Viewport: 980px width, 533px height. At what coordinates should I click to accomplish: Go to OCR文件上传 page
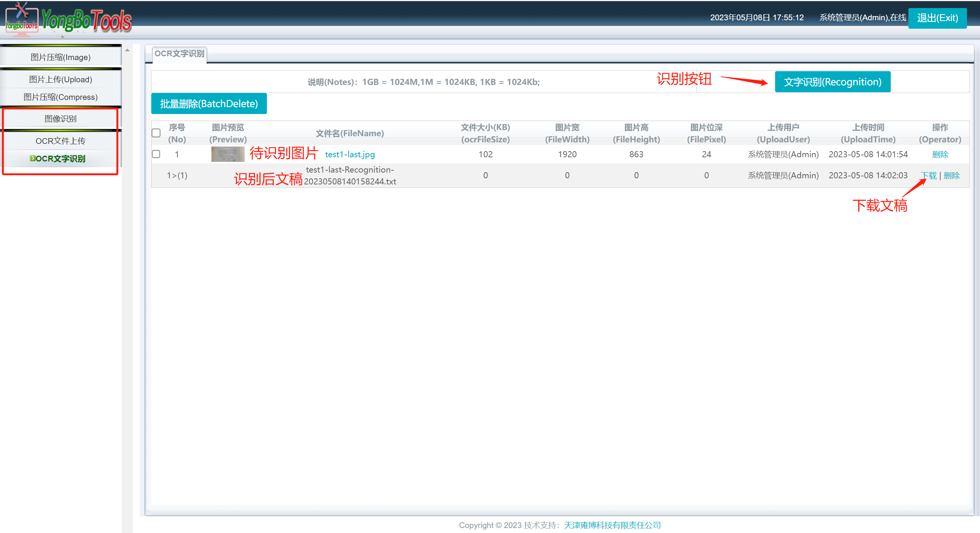point(61,141)
